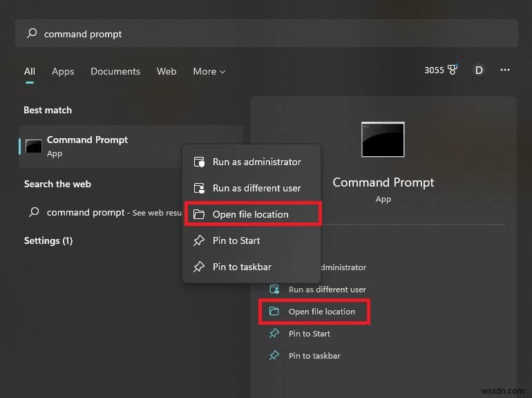The image size is (532, 398).
Task: Click the Command Prompt icon in best match
Action: click(x=34, y=146)
